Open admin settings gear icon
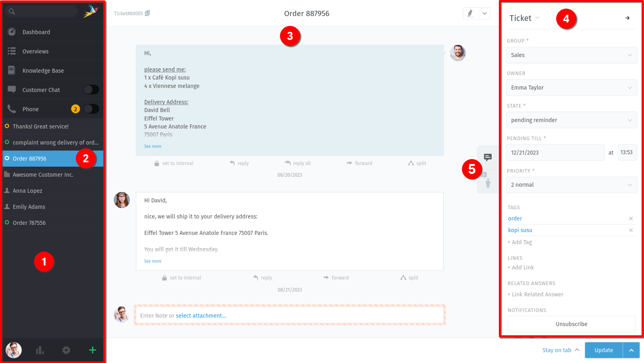The height and width of the screenshot is (363, 644). pos(66,350)
